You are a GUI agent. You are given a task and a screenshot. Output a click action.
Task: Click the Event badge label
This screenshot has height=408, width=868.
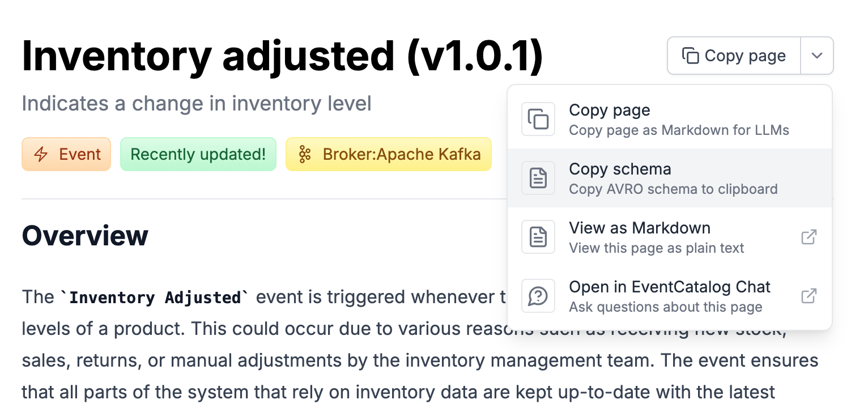coord(79,154)
